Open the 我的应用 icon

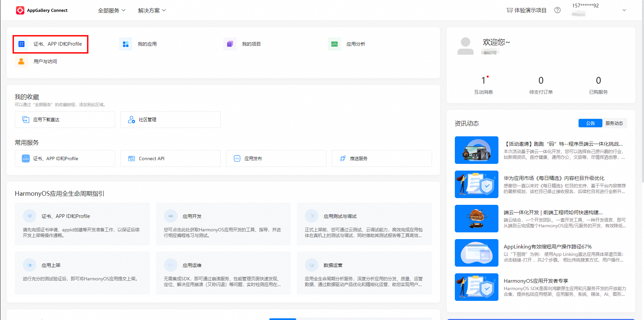pyautogui.click(x=126, y=44)
